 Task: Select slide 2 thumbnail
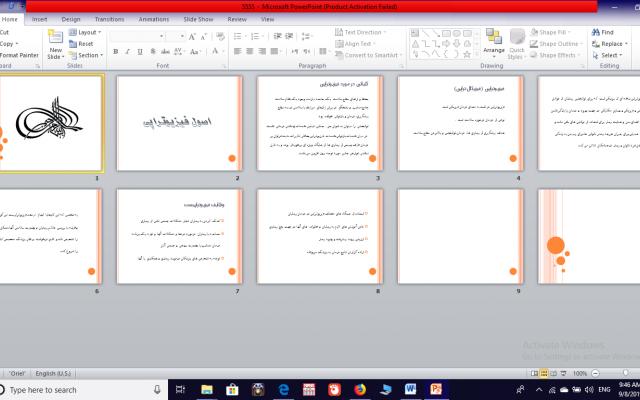180,123
